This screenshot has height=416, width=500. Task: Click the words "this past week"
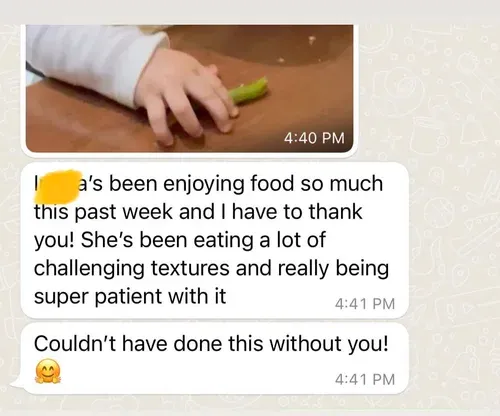coord(103,212)
